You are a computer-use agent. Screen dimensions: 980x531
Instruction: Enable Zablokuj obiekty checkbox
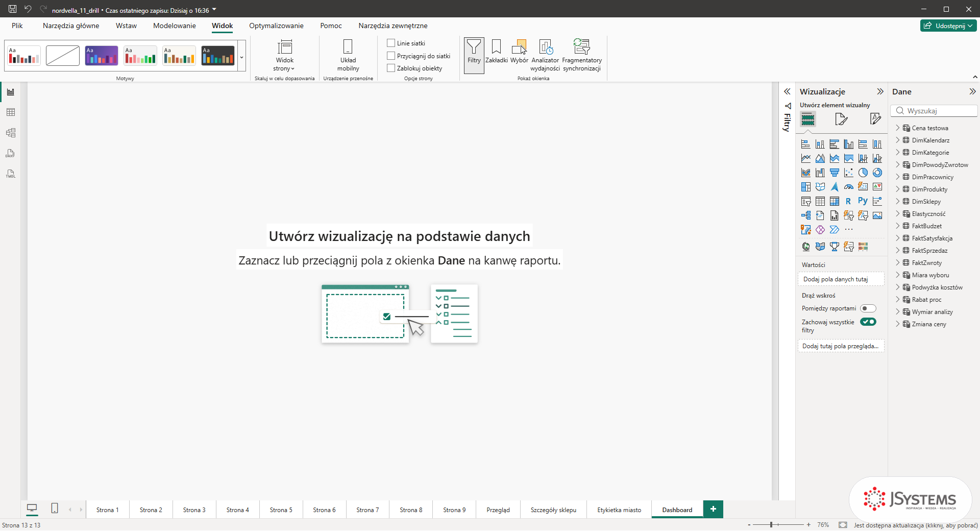(x=391, y=68)
